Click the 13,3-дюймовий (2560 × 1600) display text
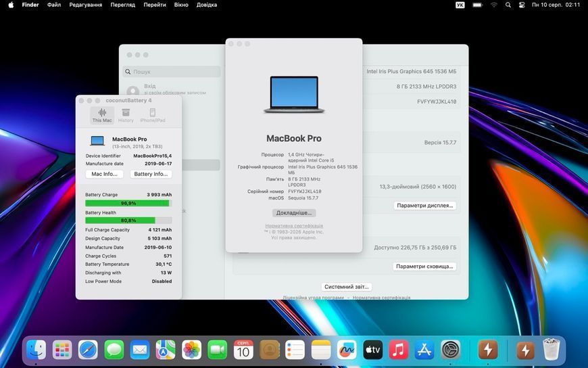Image resolution: width=588 pixels, height=368 pixels. tap(418, 187)
